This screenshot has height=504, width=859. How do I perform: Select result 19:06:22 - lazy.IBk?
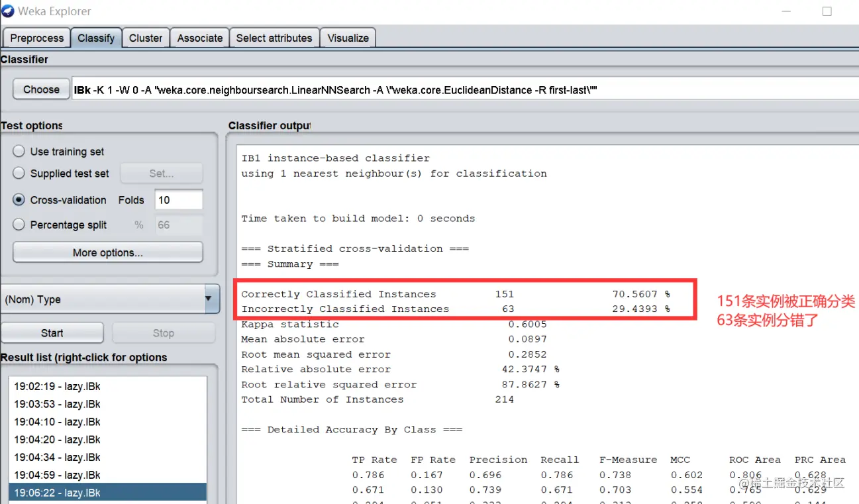107,493
